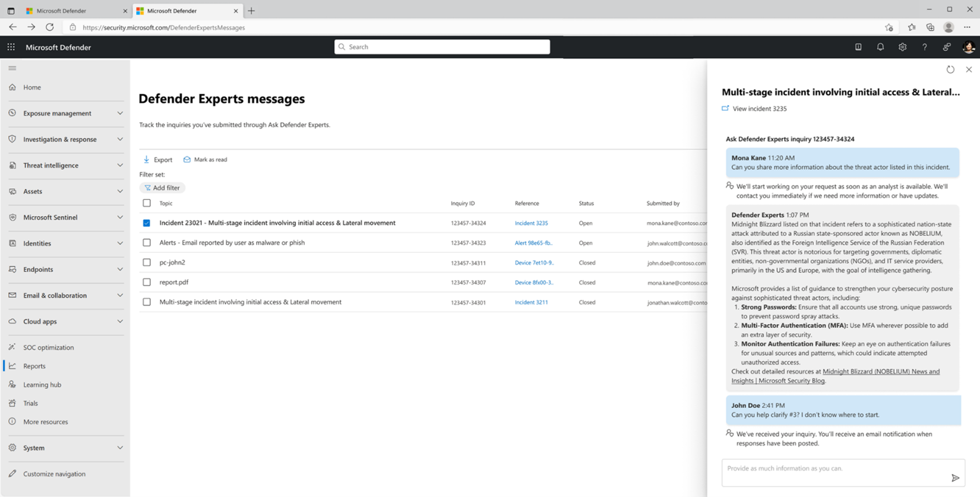Click the Assets icon in sidebar
This screenshot has height=497, width=980.
click(12, 191)
